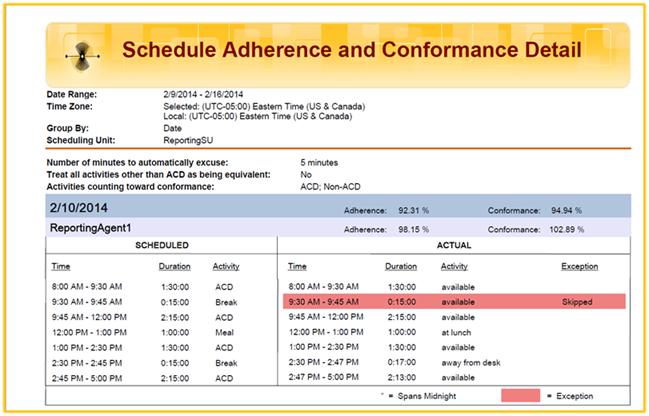Click the ReportingSU scheduling unit value

[x=189, y=140]
